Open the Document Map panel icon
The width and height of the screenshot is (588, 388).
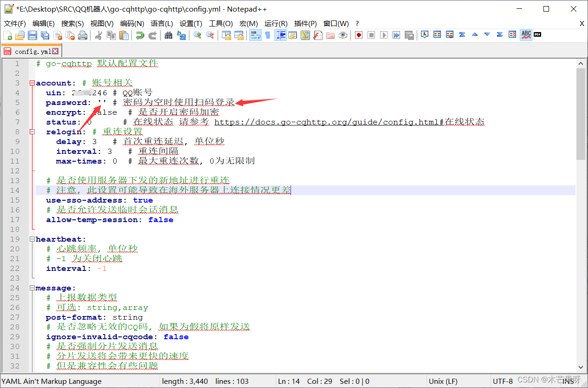pos(305,35)
